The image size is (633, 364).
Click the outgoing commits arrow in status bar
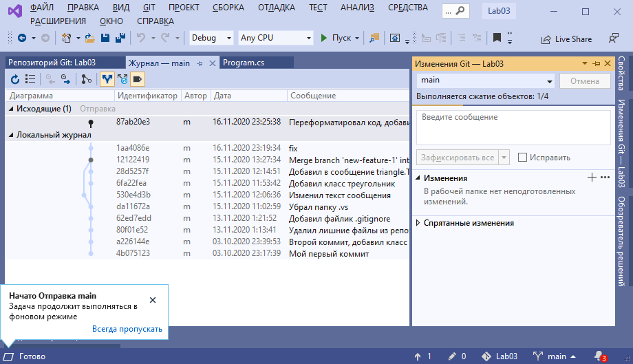pyautogui.click(x=423, y=356)
